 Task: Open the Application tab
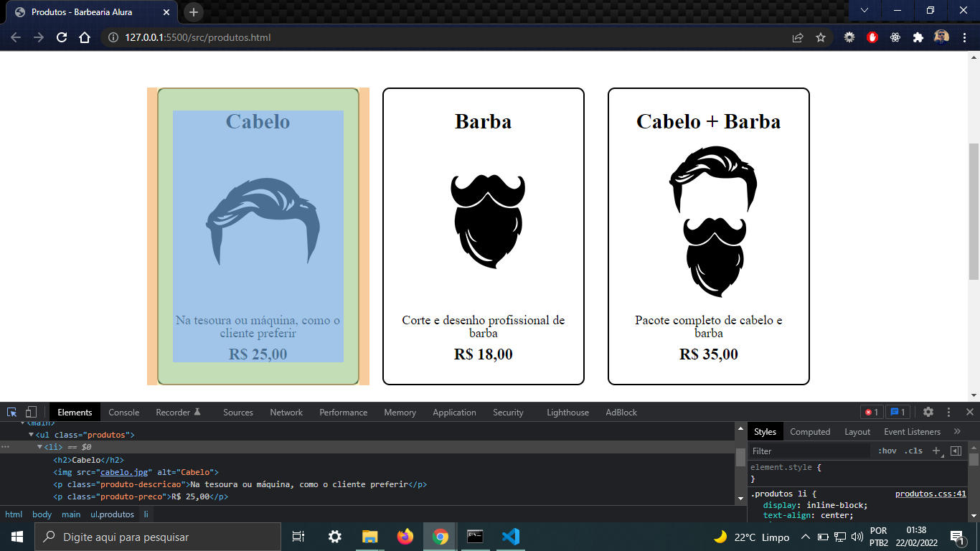[x=454, y=412]
